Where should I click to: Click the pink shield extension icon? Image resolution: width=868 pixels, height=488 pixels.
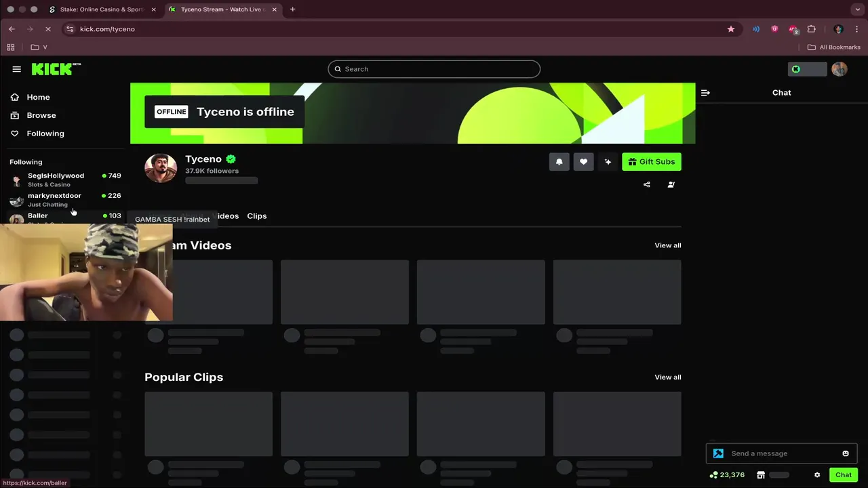coord(774,29)
